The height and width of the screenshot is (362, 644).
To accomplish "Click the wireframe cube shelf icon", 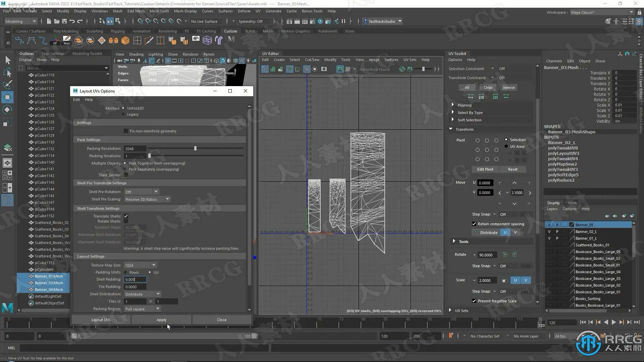I will (x=207, y=41).
